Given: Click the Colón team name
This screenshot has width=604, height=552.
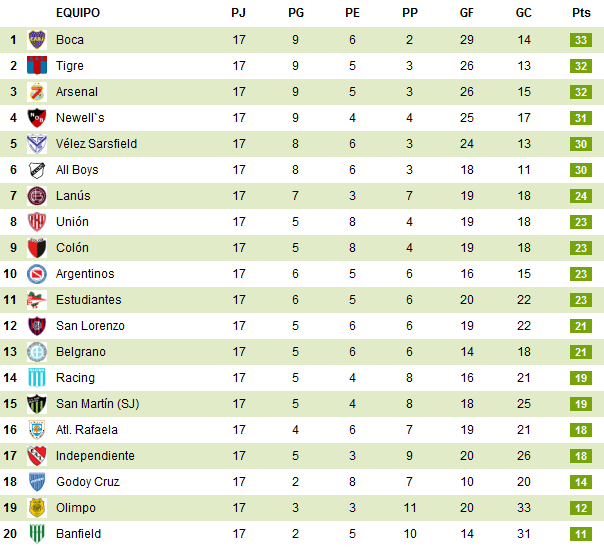Looking at the screenshot, I should click(x=72, y=248).
